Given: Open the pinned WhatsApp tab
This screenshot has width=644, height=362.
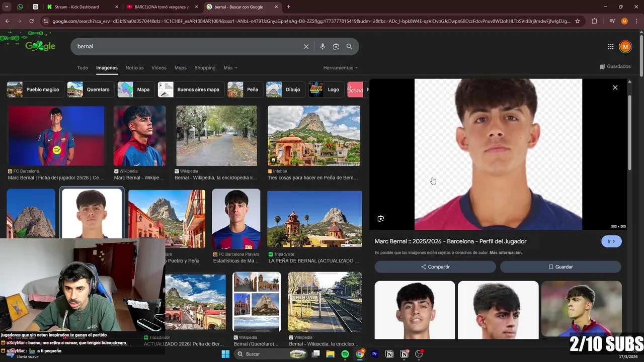Looking at the screenshot, I should point(20,7).
